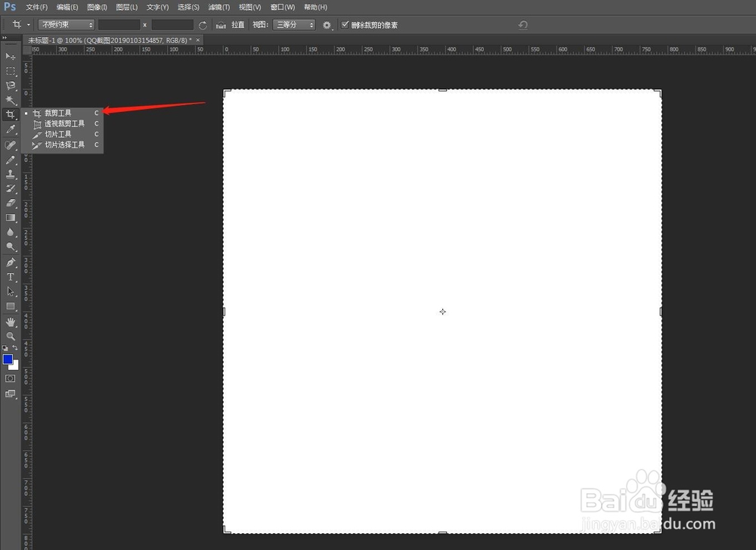Select the Brush tool
The image size is (756, 550).
[x=11, y=160]
